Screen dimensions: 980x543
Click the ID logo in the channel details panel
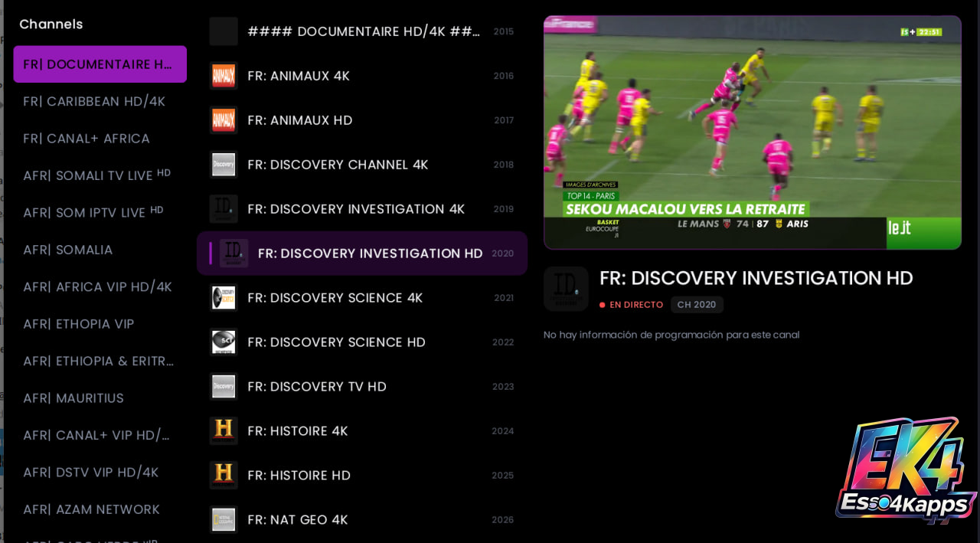(566, 289)
